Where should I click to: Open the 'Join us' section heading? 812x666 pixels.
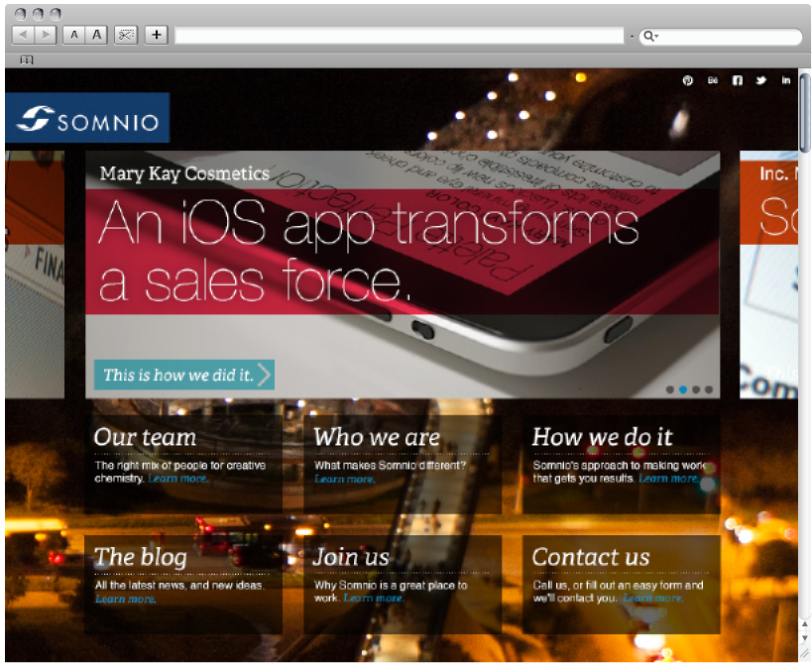tap(351, 558)
